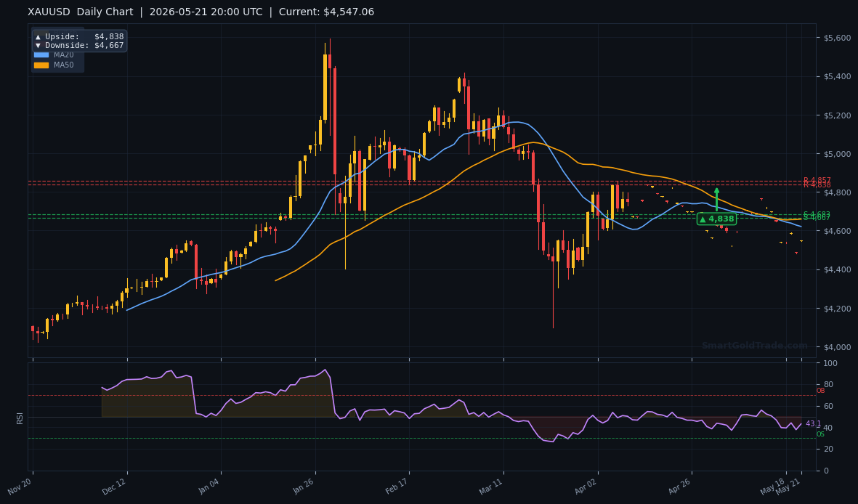Click the XAUUSD Daily Chart title
The height and width of the screenshot is (504, 858).
click(x=81, y=12)
